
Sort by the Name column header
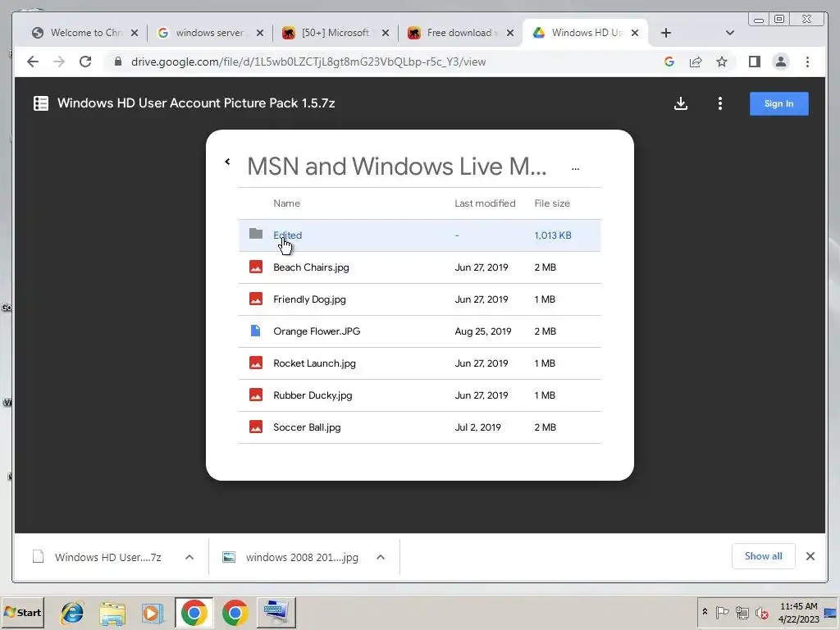click(x=286, y=203)
